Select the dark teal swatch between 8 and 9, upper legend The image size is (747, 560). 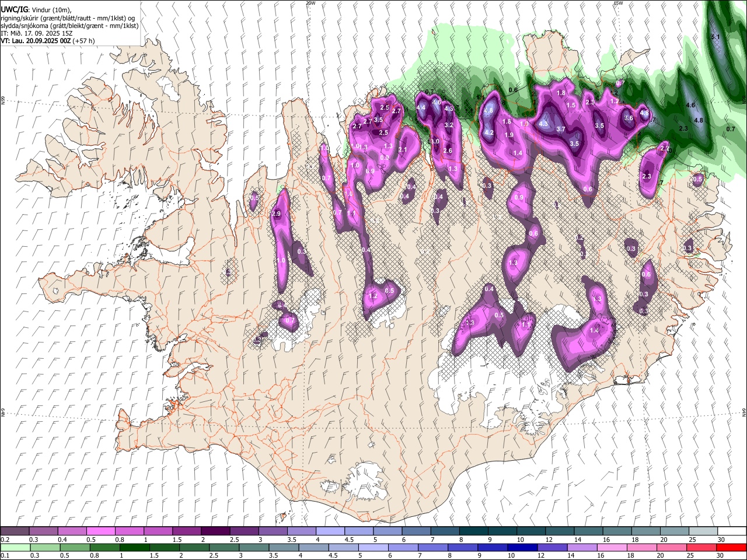(473, 531)
